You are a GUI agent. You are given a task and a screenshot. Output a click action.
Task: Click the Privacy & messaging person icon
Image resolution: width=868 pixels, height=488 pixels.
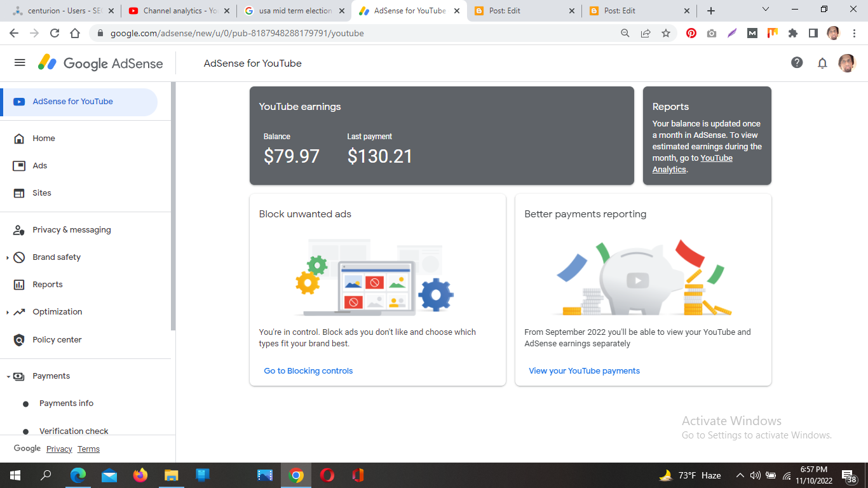20,230
